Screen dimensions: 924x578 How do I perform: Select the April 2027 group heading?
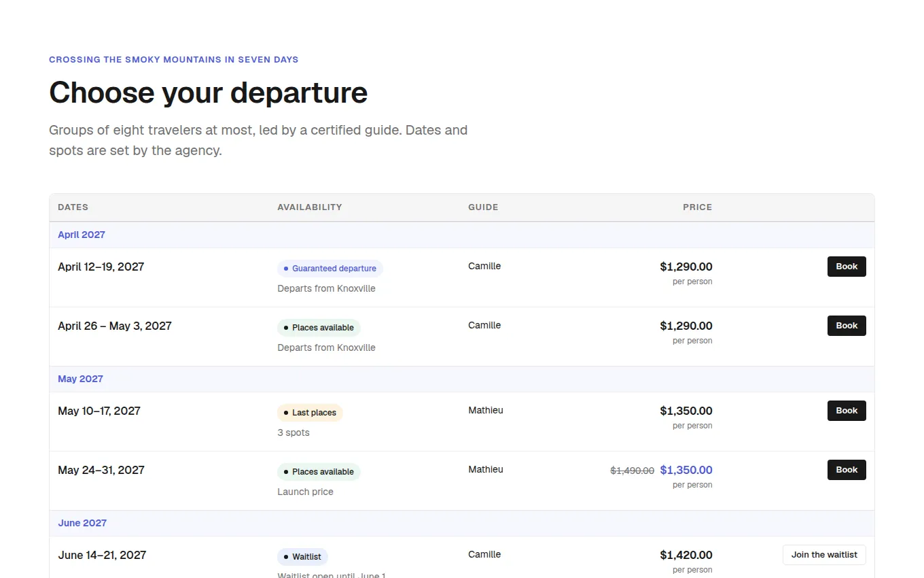pos(82,235)
